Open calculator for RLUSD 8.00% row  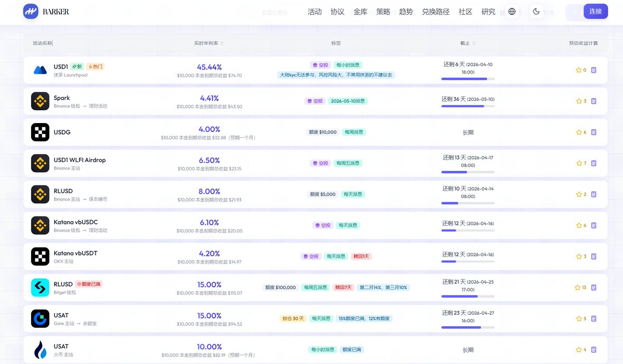coord(594,194)
